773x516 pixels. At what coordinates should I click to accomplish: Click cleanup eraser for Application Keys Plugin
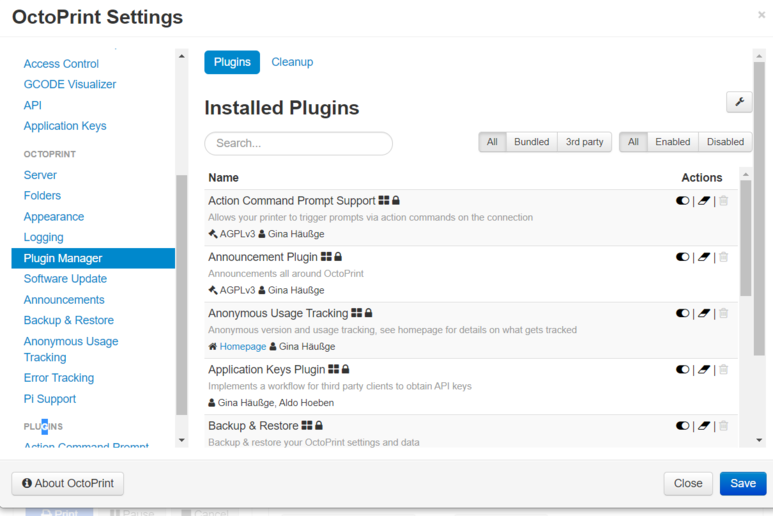coord(704,369)
